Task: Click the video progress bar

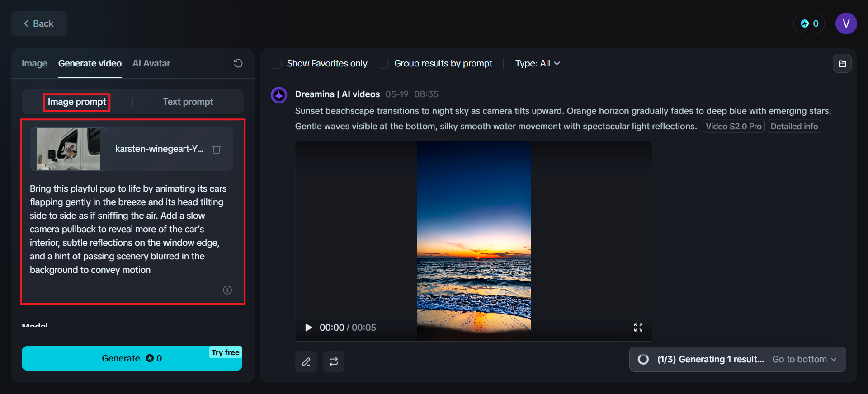Action: tap(473, 341)
